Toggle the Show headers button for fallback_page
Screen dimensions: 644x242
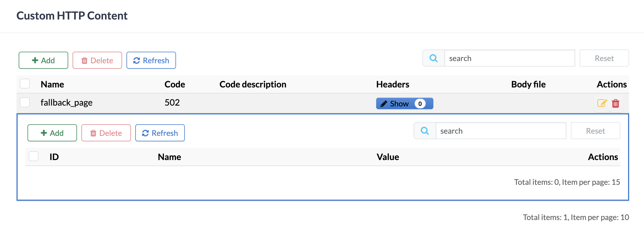pos(404,104)
